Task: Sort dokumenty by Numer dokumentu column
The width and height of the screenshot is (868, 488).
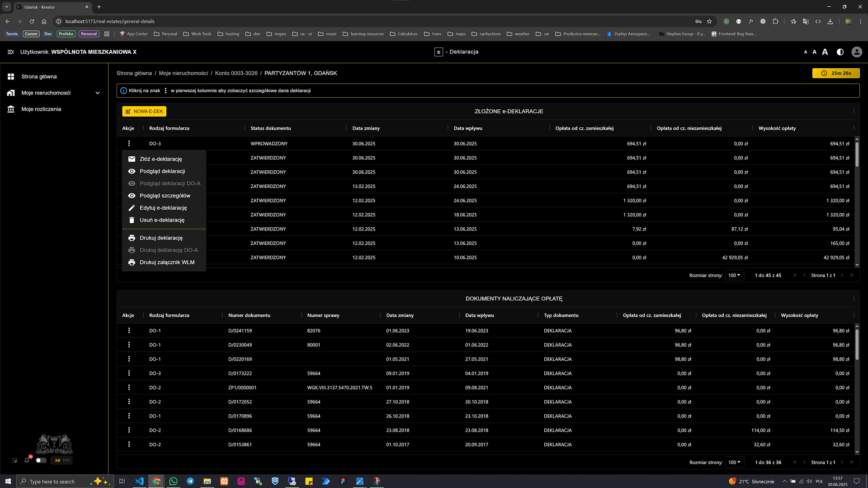Action: (x=249, y=315)
